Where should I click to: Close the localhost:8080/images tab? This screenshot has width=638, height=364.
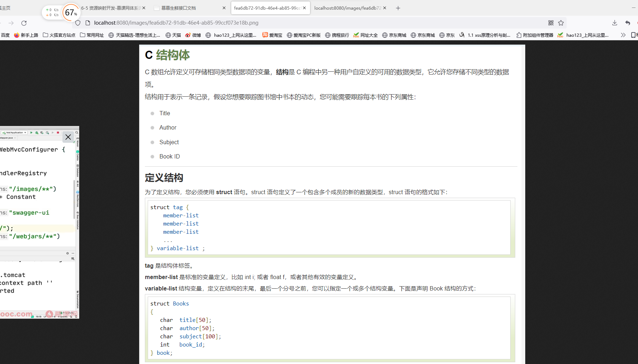385,8
